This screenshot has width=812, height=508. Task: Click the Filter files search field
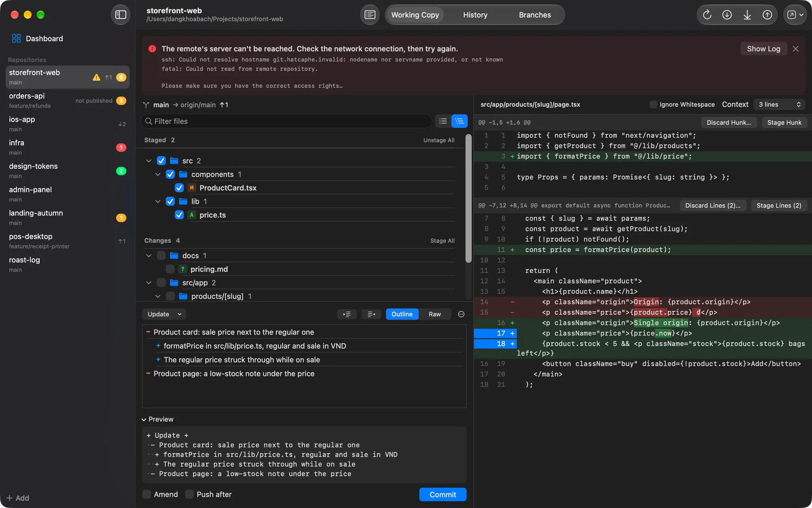click(286, 121)
